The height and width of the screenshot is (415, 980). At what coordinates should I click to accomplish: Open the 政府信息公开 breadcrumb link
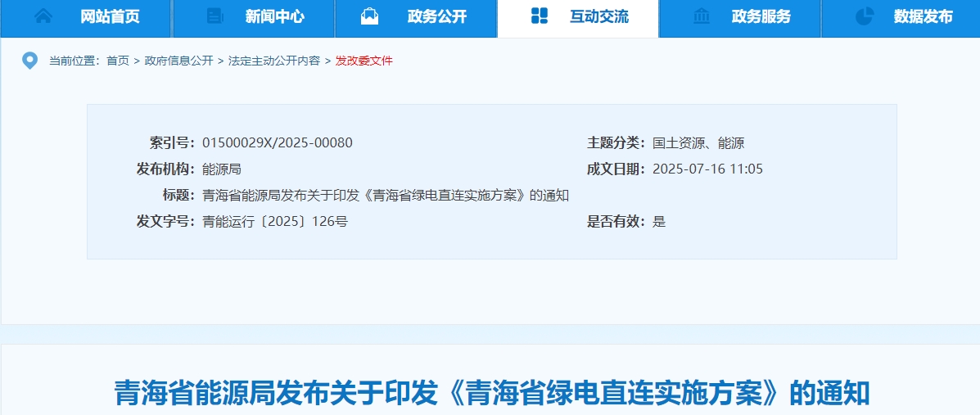point(178,61)
